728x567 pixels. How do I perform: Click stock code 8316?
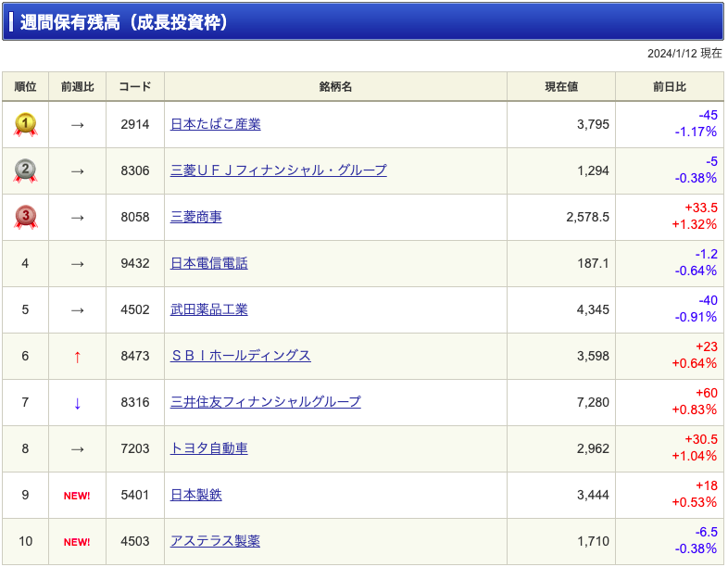[135, 402]
